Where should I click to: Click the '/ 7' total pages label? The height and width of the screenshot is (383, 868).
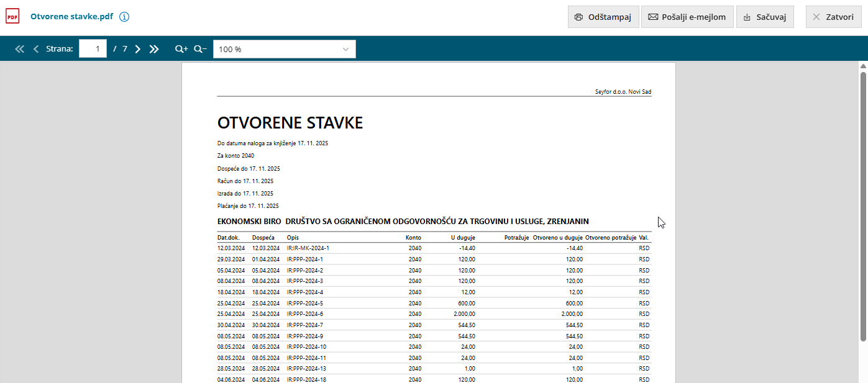[121, 49]
